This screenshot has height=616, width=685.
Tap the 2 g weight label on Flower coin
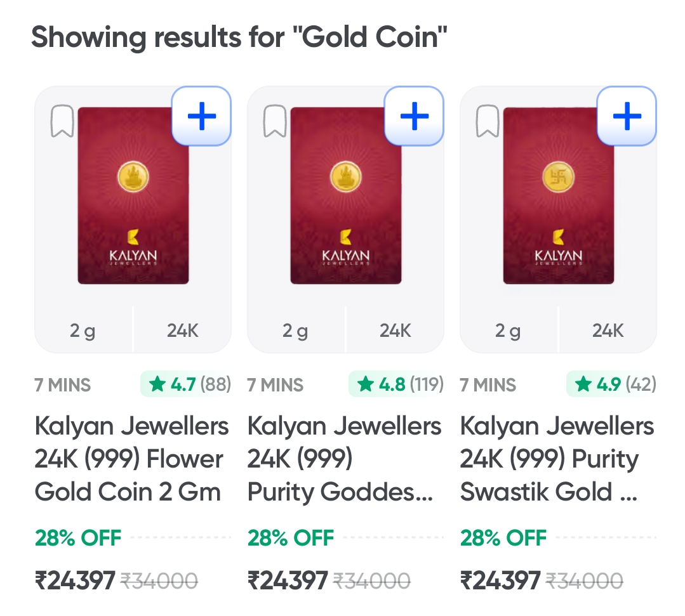(x=83, y=331)
